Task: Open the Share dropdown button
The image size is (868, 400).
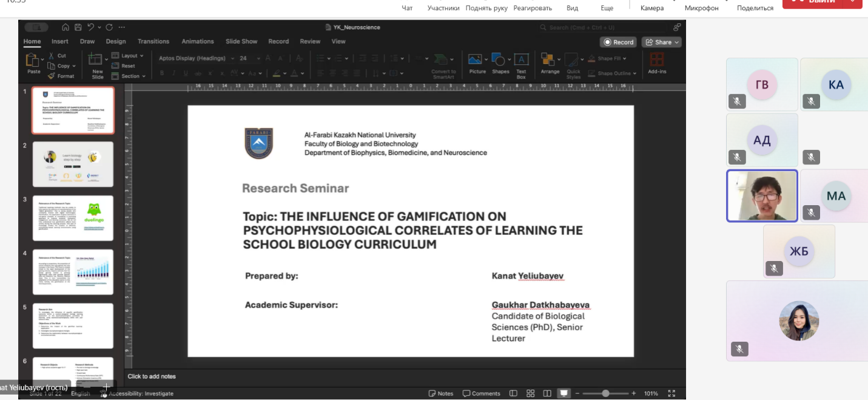Action: click(662, 42)
